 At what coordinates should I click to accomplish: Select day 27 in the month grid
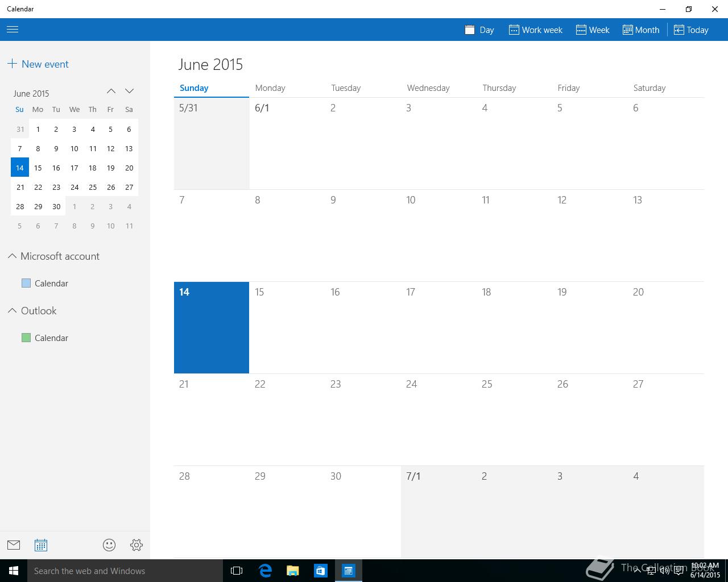[x=666, y=419]
